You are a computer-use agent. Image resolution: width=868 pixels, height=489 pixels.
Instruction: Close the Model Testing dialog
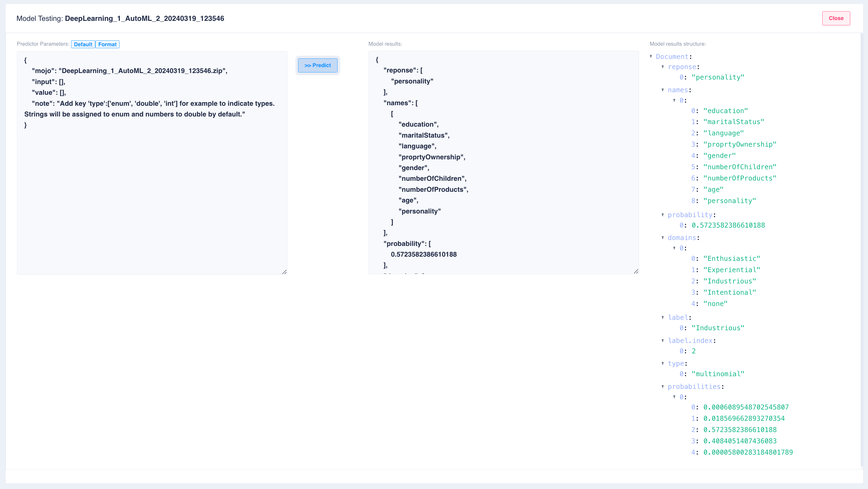836,18
